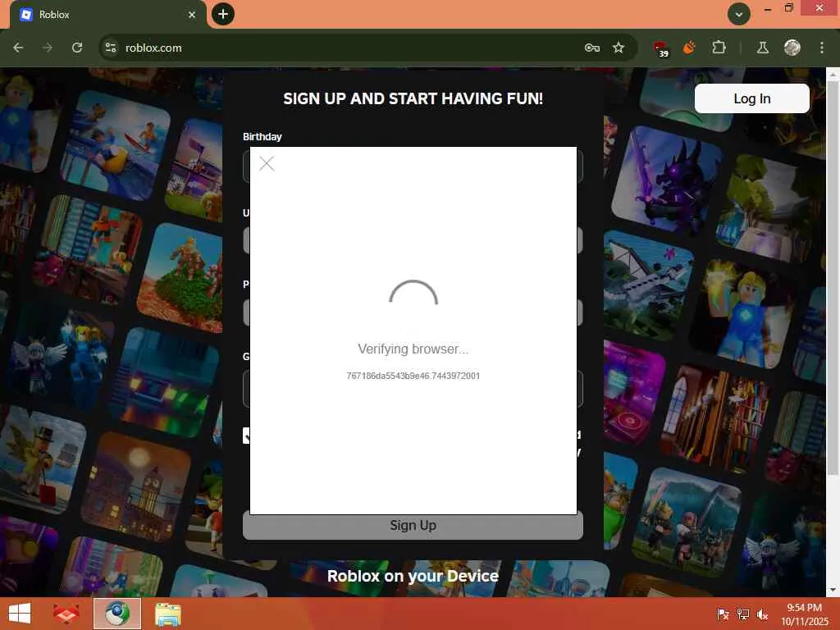Click the browser forward arrow

48,48
